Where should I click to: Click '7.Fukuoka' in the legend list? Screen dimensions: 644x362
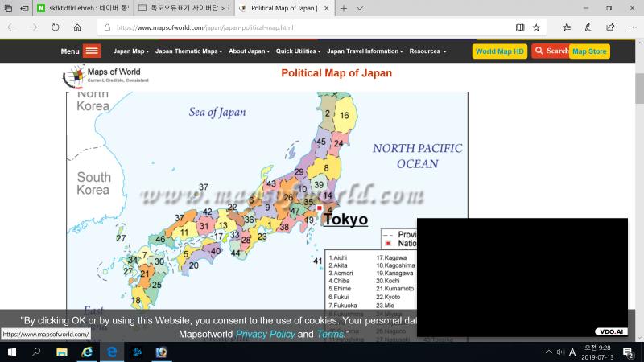(x=343, y=306)
